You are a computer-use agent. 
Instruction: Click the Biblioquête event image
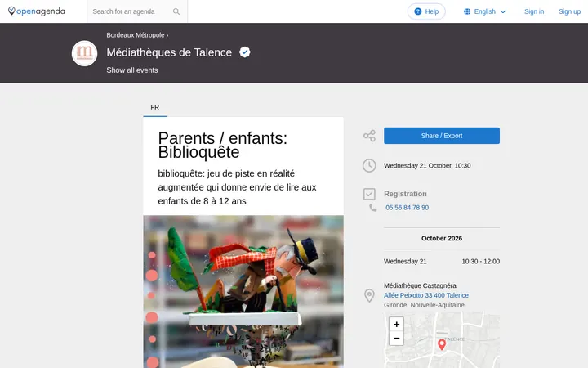(243, 291)
